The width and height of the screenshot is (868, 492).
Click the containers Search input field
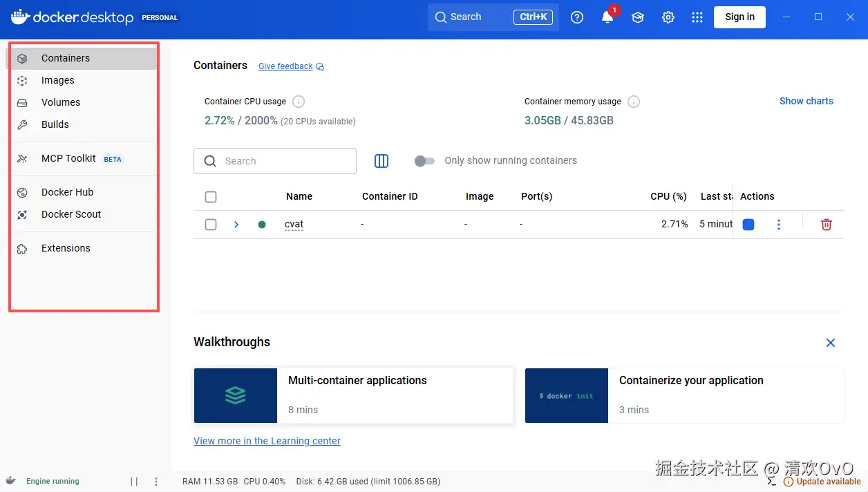point(275,161)
